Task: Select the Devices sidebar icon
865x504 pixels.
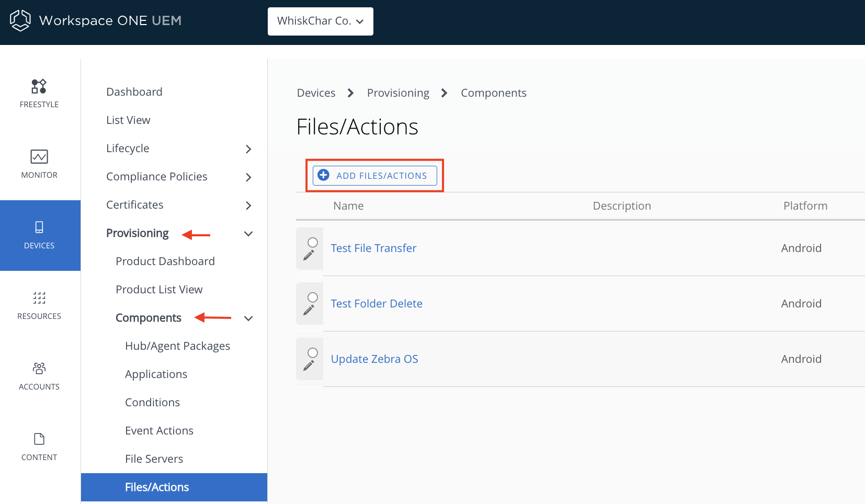Action: point(39,227)
